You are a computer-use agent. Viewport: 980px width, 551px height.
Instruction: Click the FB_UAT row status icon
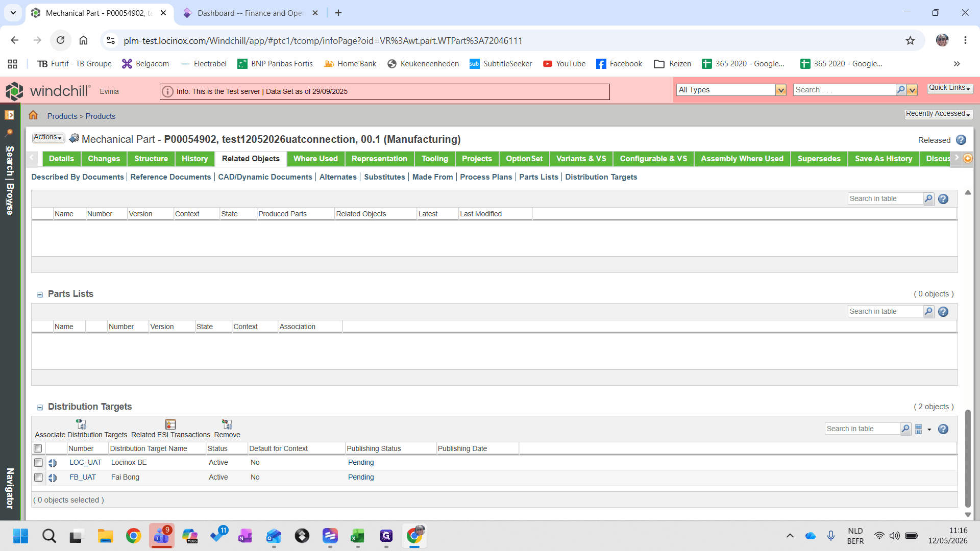[53, 478]
